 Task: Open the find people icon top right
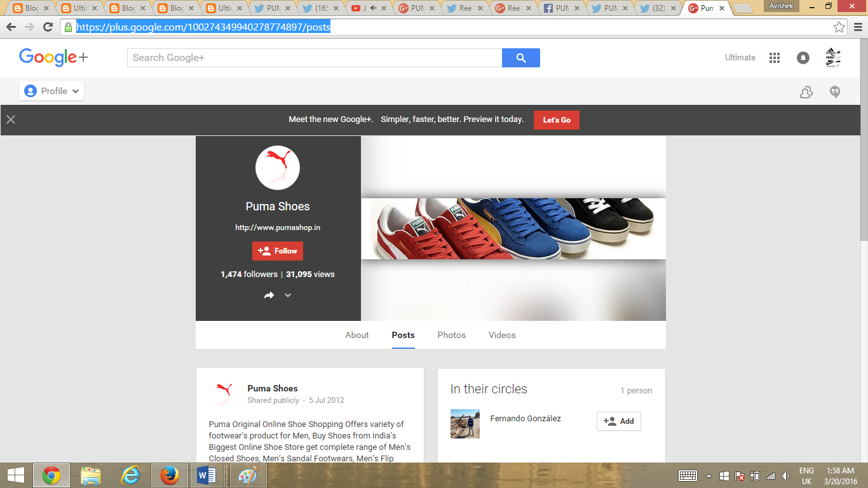point(806,92)
